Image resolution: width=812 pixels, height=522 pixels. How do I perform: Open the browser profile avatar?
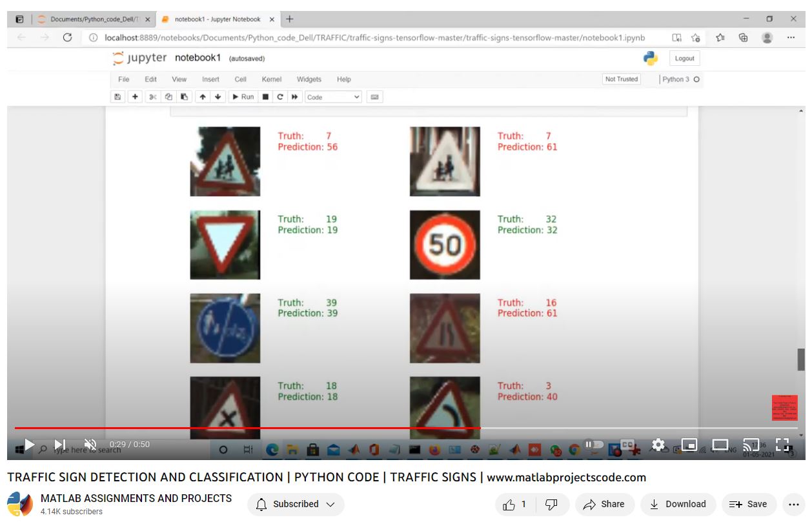(x=767, y=37)
